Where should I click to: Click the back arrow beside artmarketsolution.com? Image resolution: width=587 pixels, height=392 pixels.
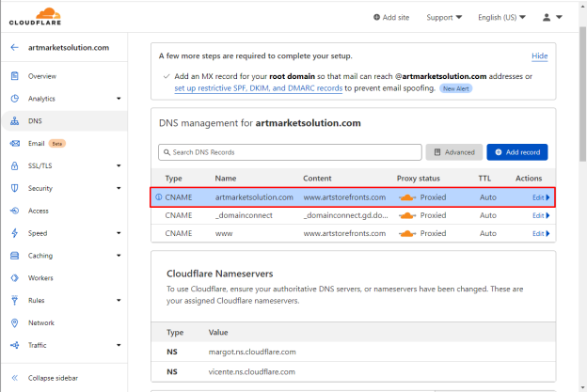tap(15, 48)
